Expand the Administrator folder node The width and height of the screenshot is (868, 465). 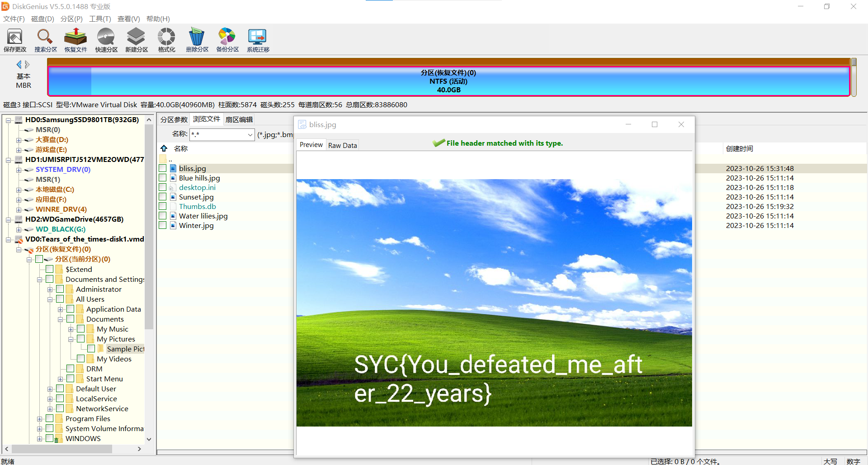50,289
